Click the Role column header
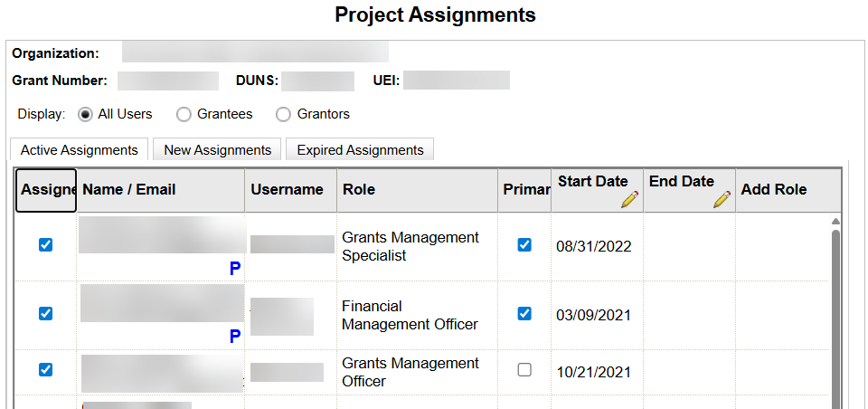 [x=359, y=190]
